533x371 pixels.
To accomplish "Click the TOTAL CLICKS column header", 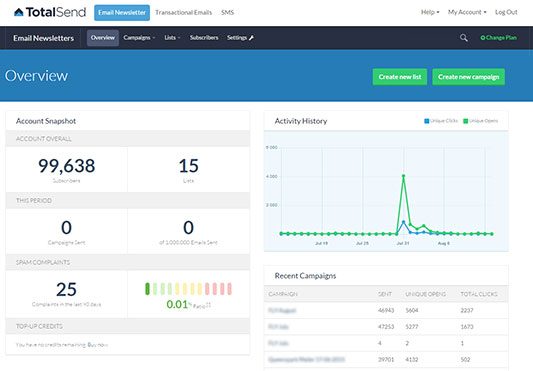I will click(x=479, y=294).
